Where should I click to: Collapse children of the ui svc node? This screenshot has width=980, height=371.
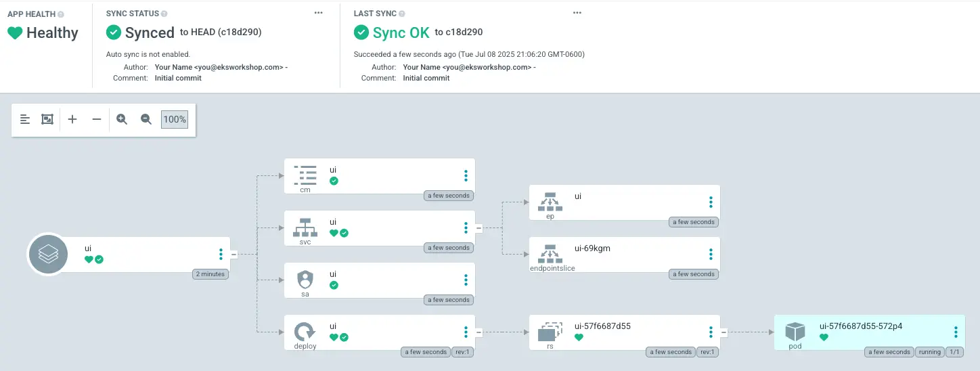click(x=478, y=228)
